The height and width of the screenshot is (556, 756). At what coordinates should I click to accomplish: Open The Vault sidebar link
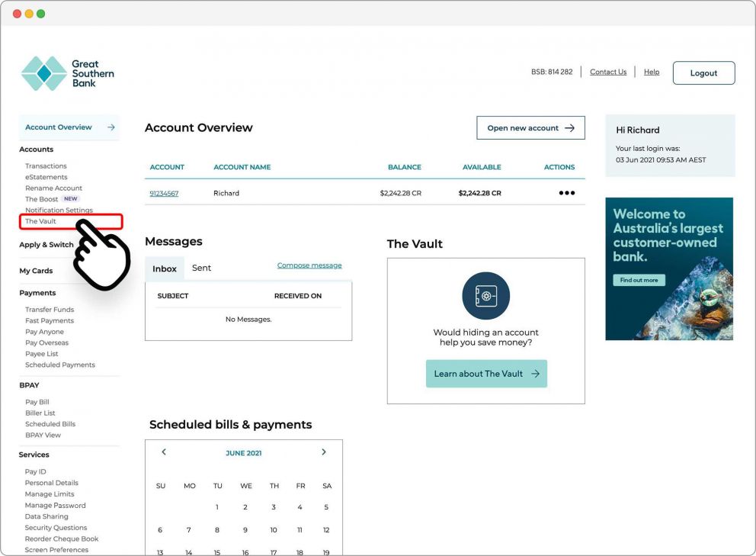click(40, 221)
